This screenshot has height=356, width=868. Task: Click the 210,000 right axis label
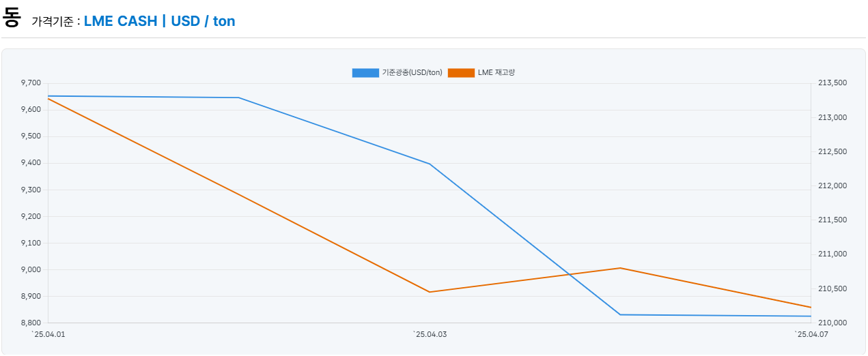(832, 323)
